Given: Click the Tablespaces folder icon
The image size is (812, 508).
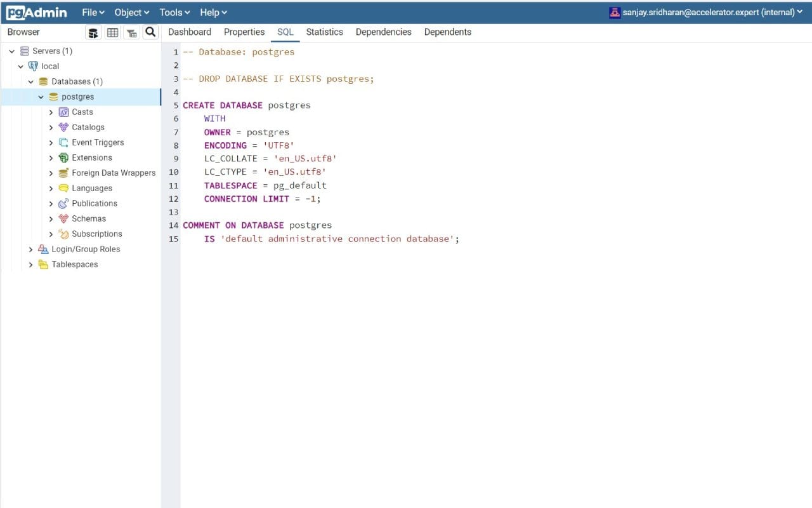Looking at the screenshot, I should pos(43,264).
